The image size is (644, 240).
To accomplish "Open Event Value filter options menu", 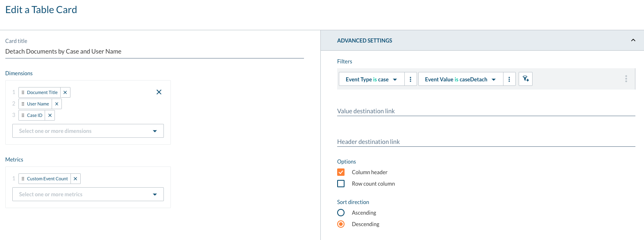I will pos(509,79).
